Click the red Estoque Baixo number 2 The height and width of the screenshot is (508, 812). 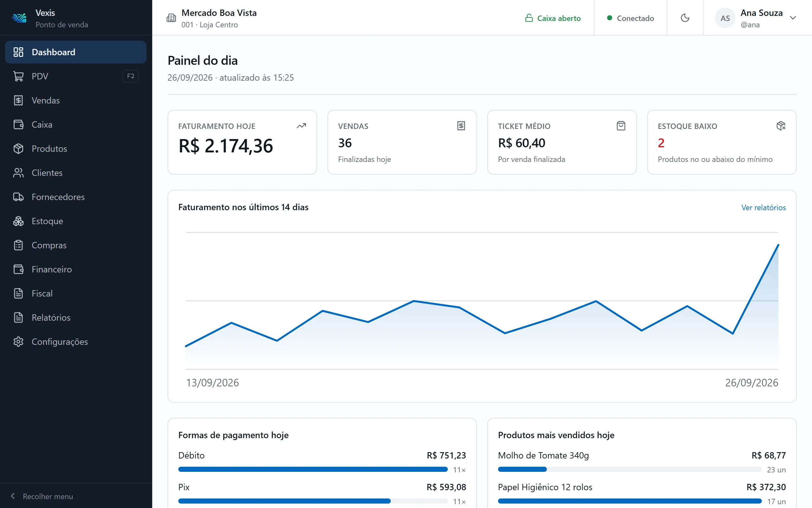[661, 143]
